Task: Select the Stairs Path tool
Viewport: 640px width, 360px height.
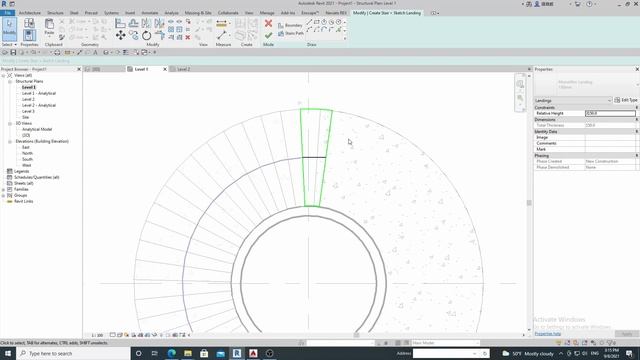Action: point(291,33)
